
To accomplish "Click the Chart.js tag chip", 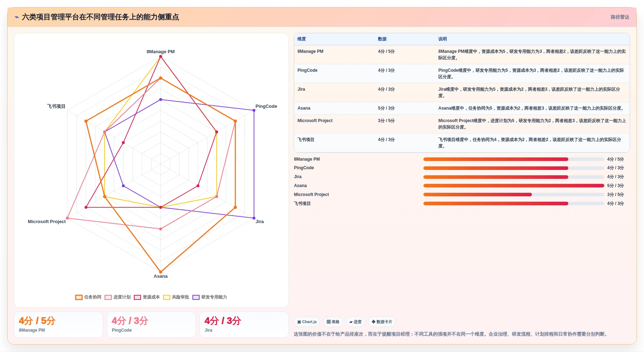I will click(307, 322).
